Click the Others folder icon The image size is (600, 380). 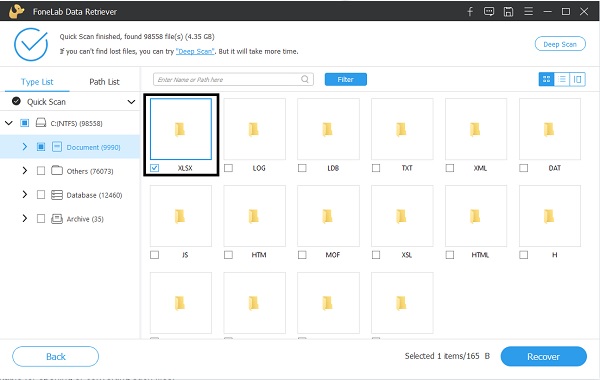click(57, 171)
